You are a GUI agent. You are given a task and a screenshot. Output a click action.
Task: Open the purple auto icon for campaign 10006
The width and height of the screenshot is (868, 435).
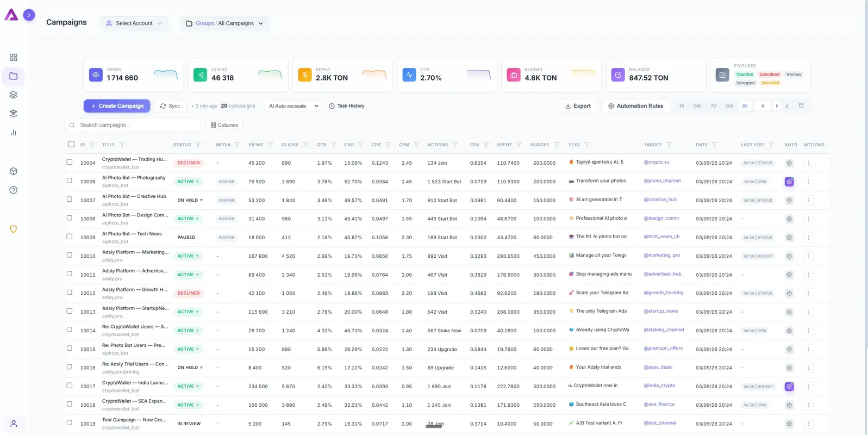coord(789,182)
